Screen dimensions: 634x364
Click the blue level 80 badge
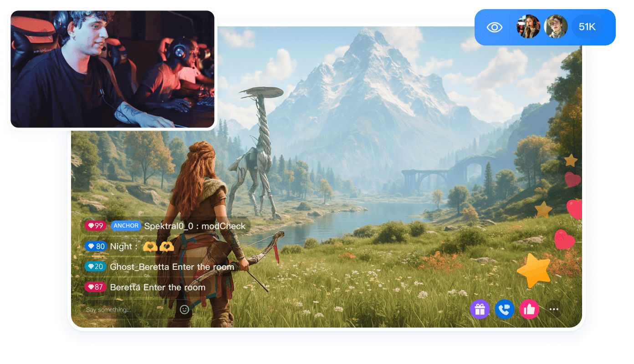coord(96,246)
